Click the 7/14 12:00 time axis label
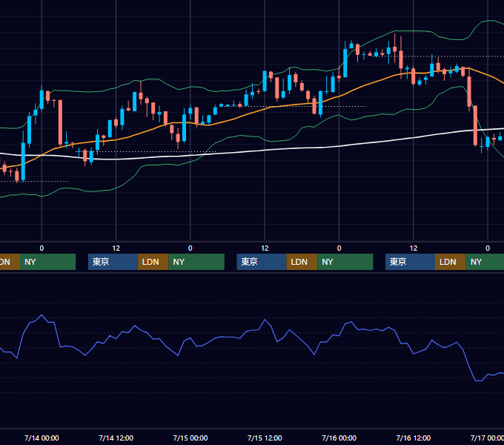This screenshot has height=445, width=504. pos(116,438)
